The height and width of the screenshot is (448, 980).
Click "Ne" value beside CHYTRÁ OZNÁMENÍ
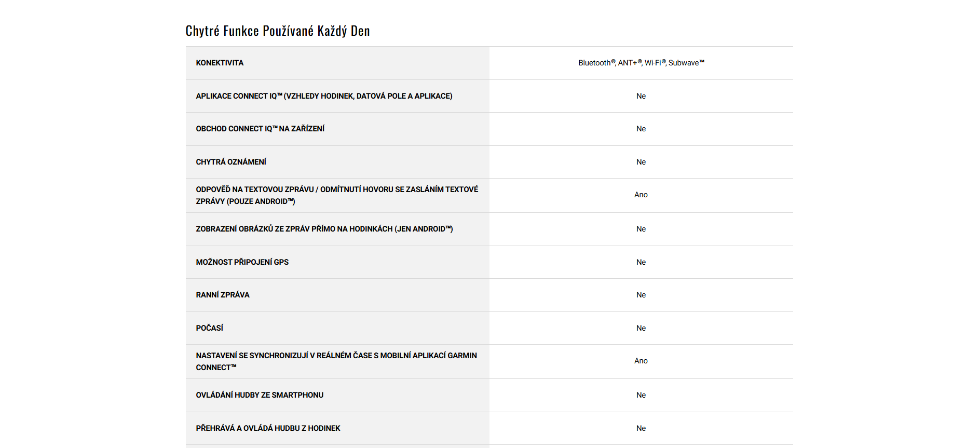click(641, 162)
